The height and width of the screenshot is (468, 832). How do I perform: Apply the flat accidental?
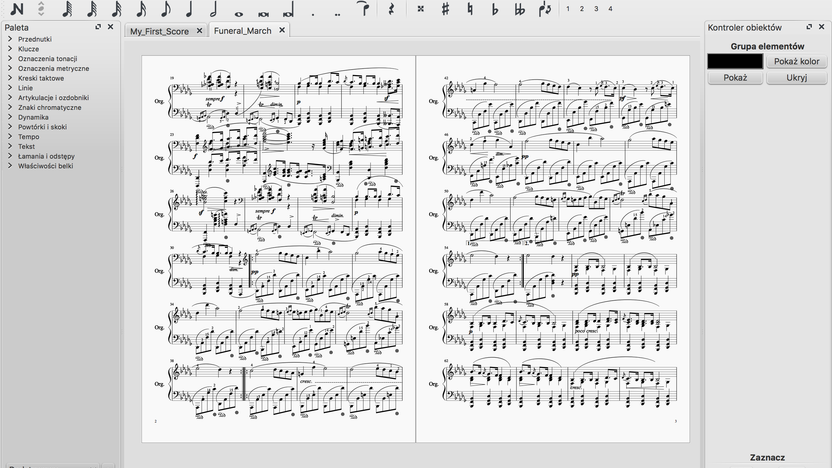495,8
